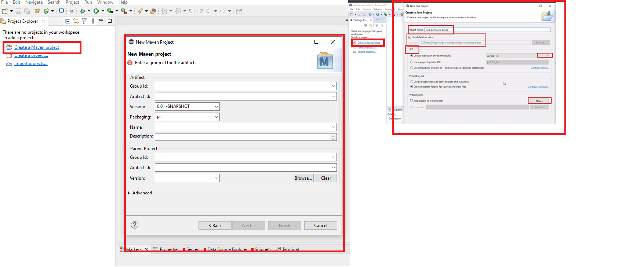Open the perspective grid icon after Save All
The width and height of the screenshot is (644, 267).
point(37,11)
